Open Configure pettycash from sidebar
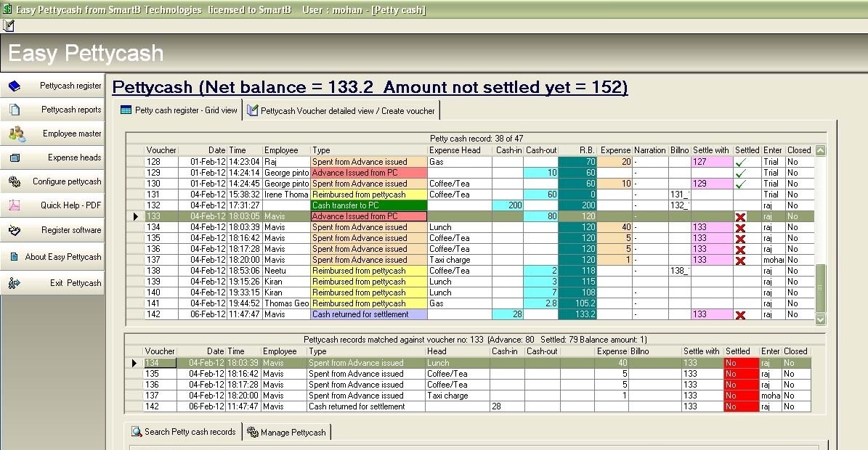 [x=52, y=181]
